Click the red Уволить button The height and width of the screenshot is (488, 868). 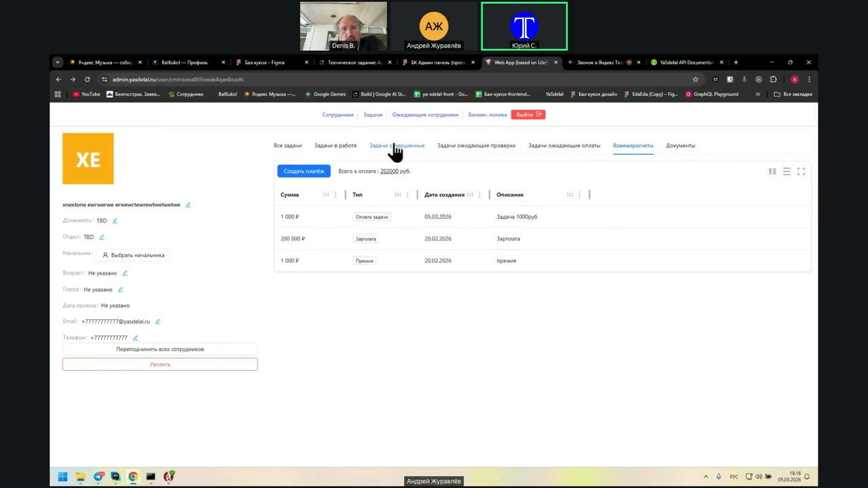tap(160, 365)
